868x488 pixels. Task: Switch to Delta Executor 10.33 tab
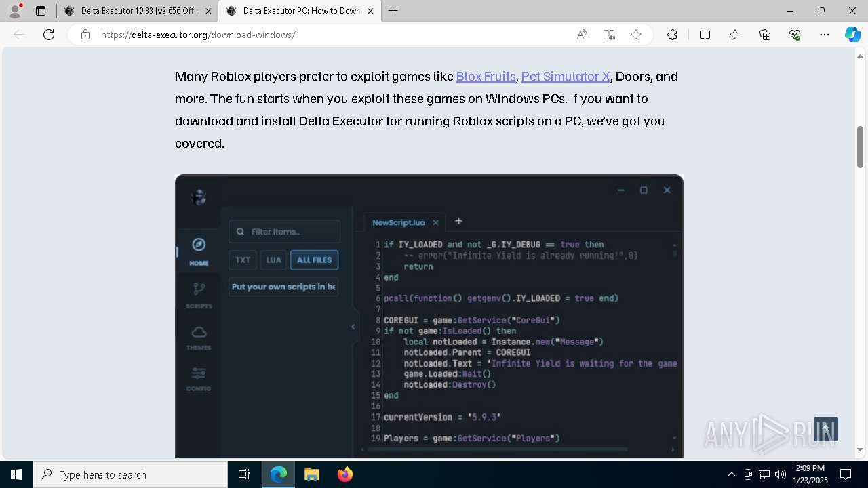point(137,11)
